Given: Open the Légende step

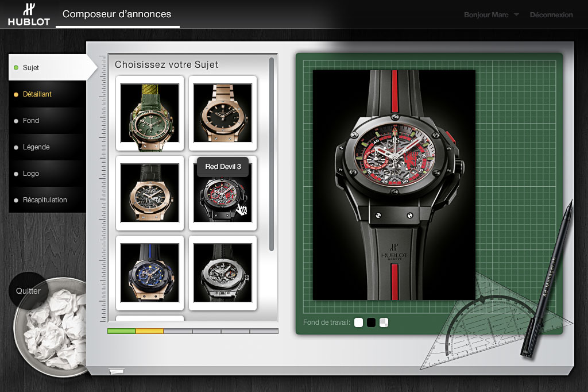Looking at the screenshot, I should 47,147.
